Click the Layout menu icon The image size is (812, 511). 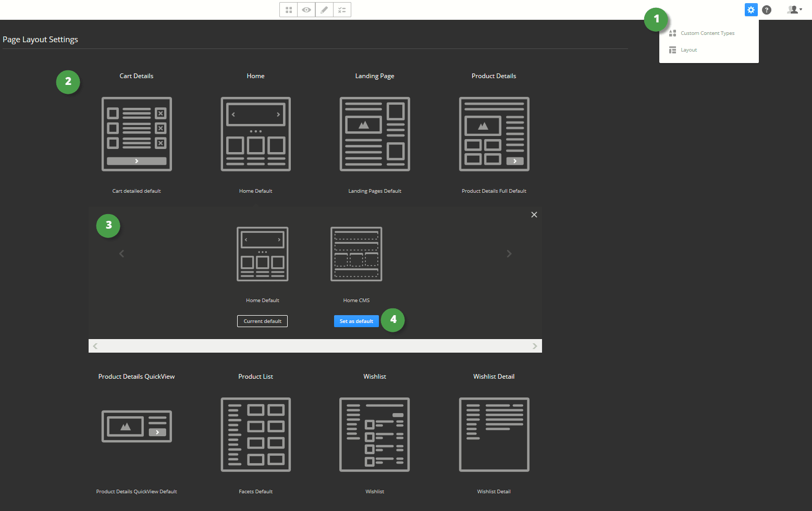[672, 50]
